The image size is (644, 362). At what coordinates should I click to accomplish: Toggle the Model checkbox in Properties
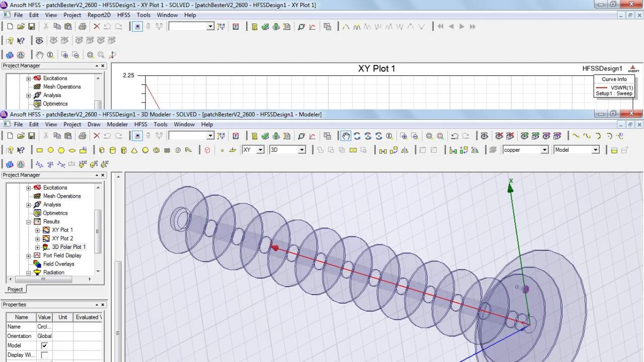click(44, 345)
